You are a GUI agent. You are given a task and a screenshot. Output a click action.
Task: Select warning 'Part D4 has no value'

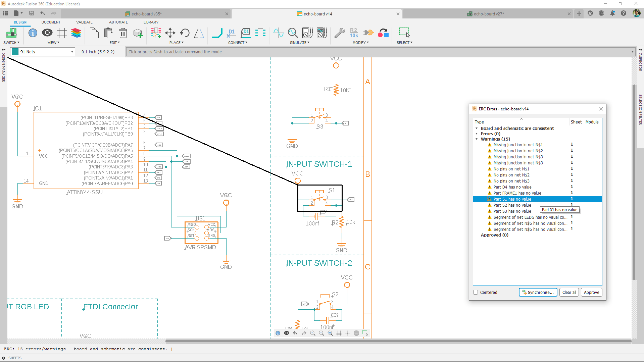pos(512,187)
